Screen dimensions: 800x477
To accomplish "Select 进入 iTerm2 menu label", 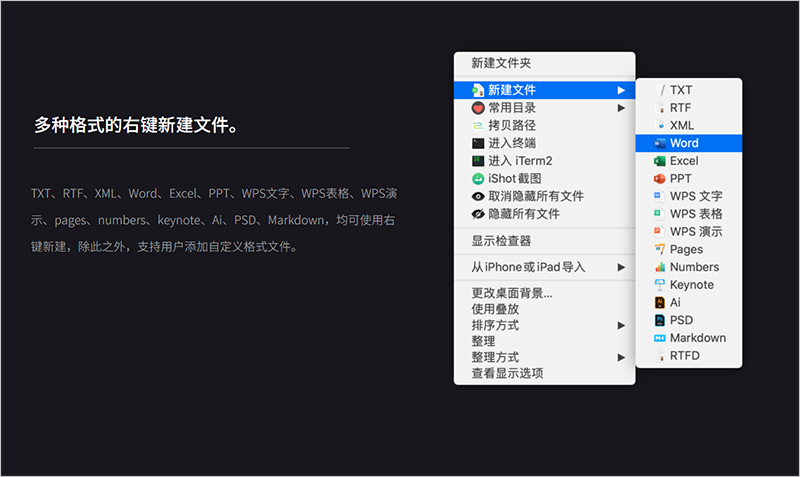I will coord(520,161).
